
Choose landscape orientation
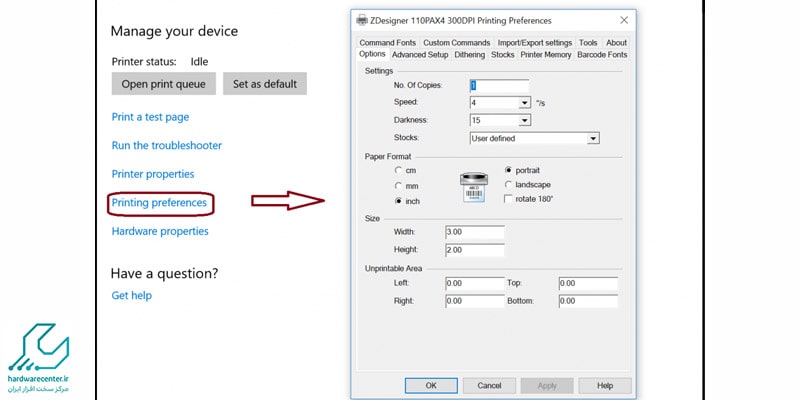click(508, 185)
